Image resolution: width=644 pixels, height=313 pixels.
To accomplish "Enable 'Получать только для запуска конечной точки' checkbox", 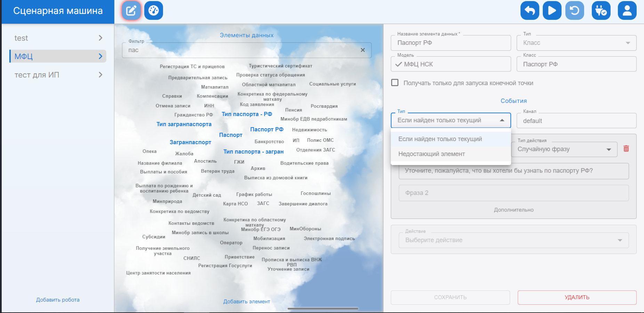I will [x=395, y=83].
